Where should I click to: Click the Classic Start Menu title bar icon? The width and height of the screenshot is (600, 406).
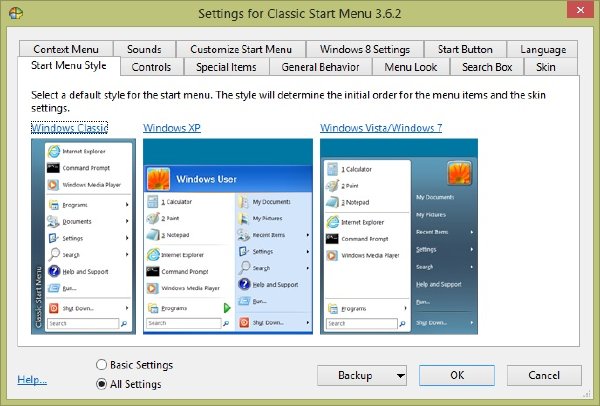(x=16, y=13)
